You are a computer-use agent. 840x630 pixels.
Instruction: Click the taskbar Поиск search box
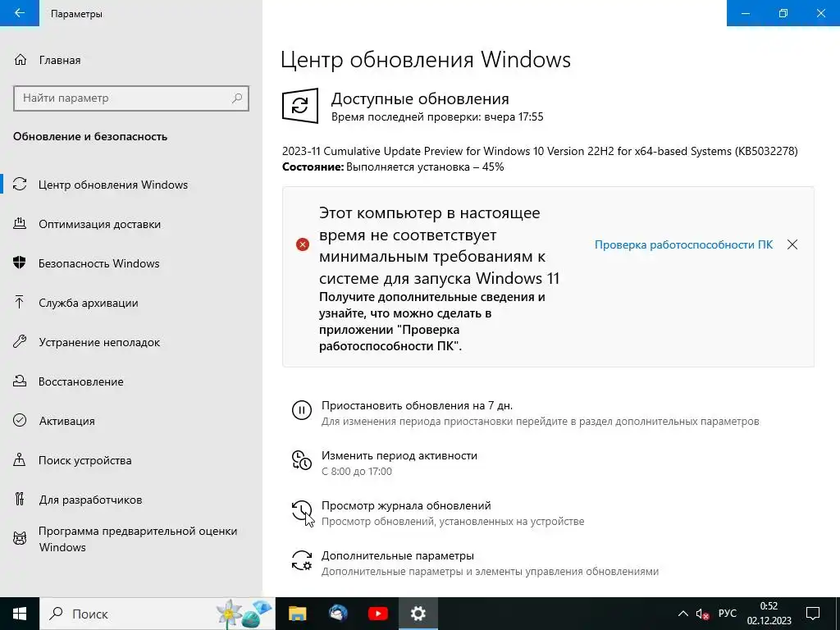(x=157, y=614)
